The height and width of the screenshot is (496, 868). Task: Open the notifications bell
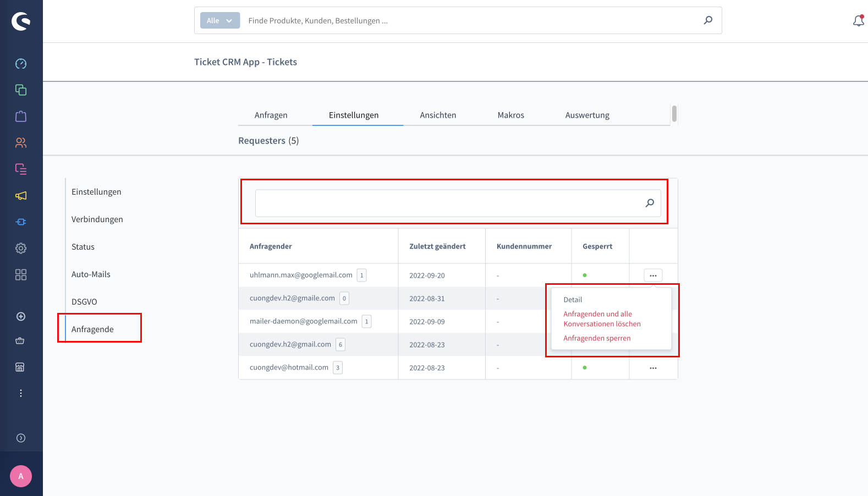[x=858, y=21]
